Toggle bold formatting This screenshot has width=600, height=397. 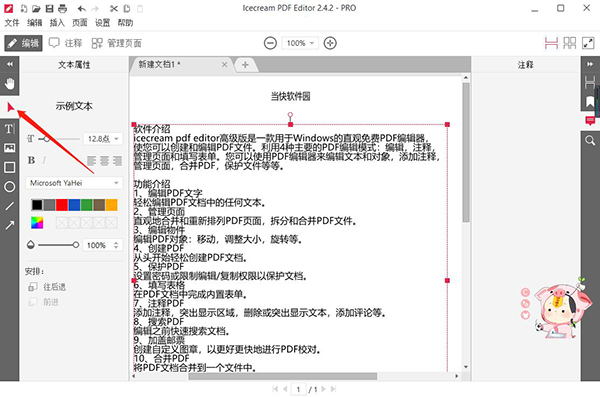pyautogui.click(x=31, y=160)
